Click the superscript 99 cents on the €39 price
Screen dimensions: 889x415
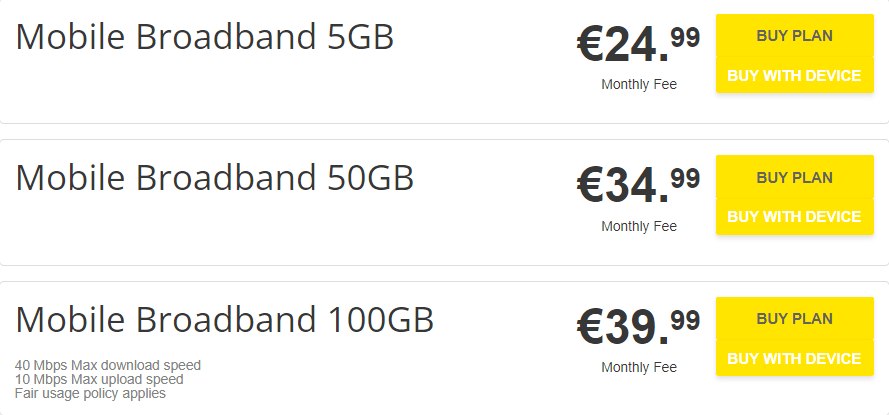[x=685, y=320]
